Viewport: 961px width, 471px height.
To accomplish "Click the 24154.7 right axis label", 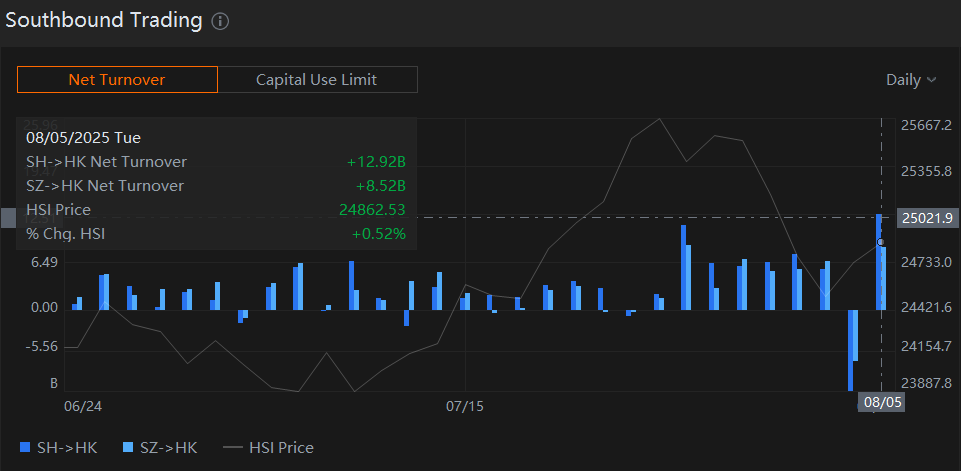I will (926, 347).
